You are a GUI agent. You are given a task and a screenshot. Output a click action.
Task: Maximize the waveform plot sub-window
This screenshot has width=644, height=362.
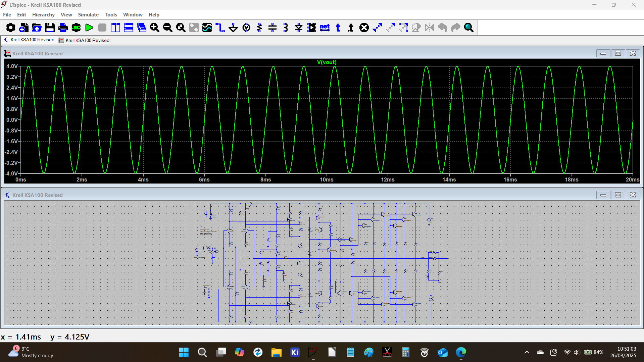click(x=618, y=53)
